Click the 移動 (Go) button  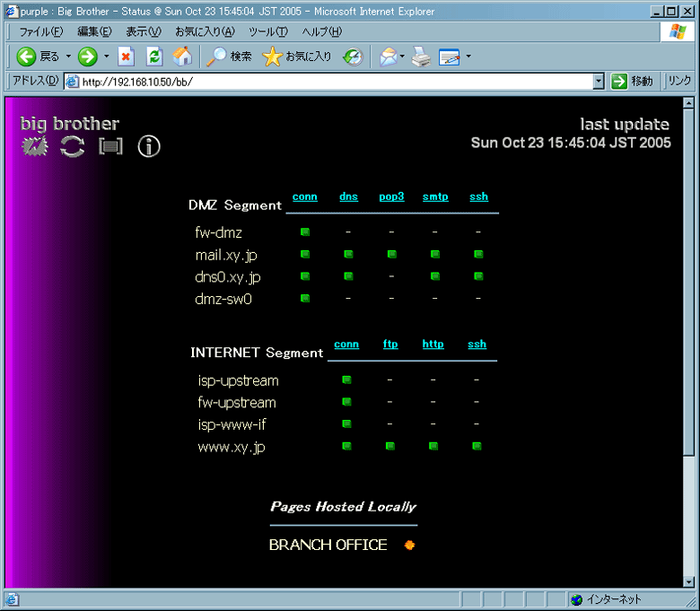(x=632, y=82)
